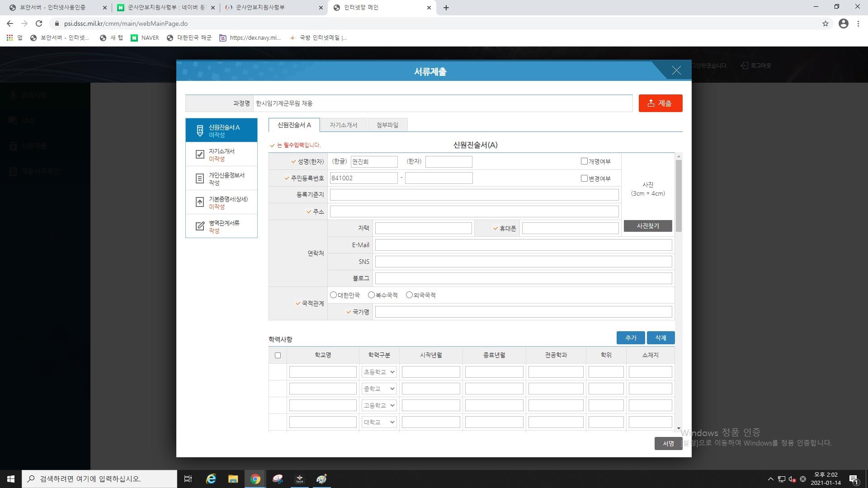Click the 신원진술서 A sidebar icon
868x488 pixels.
[200, 131]
